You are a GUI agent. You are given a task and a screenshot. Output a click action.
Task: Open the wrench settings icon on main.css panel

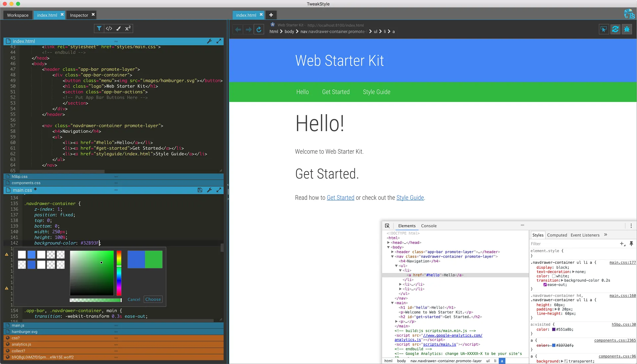click(210, 190)
